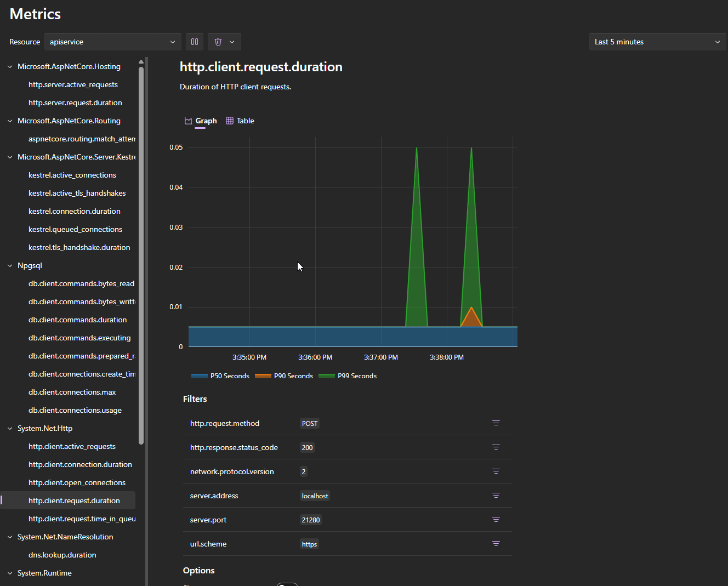This screenshot has height=586, width=728.
Task: Toggle the P50 Seconds series in the legend
Action: pyautogui.click(x=220, y=376)
